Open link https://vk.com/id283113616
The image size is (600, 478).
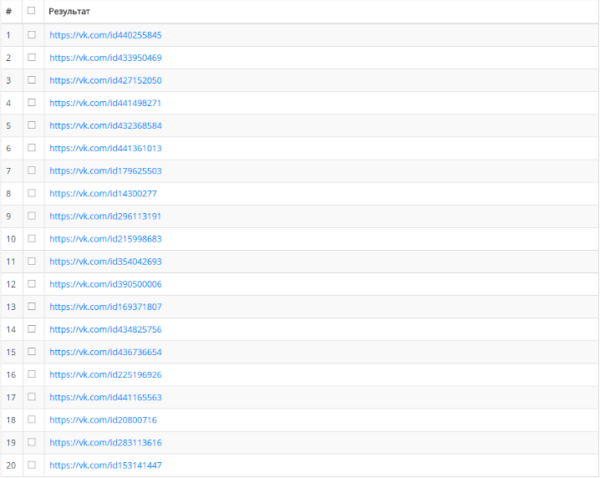pyautogui.click(x=106, y=442)
